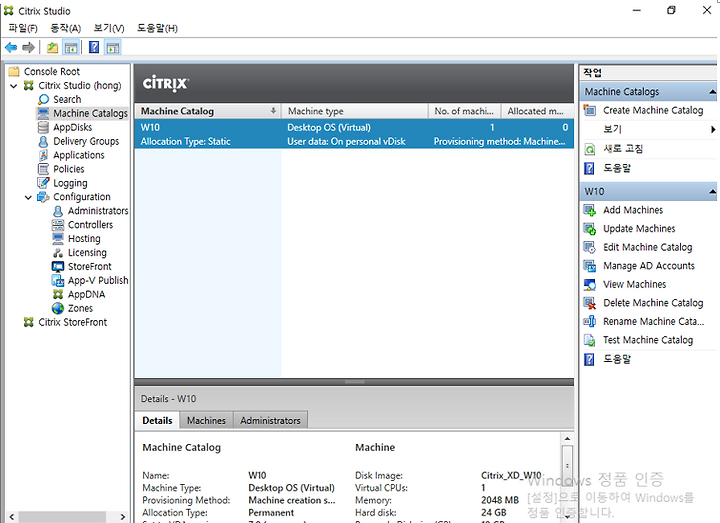720x523 pixels.
Task: Click the Show/Hide Console Tree toolbar icon
Action: (x=71, y=47)
